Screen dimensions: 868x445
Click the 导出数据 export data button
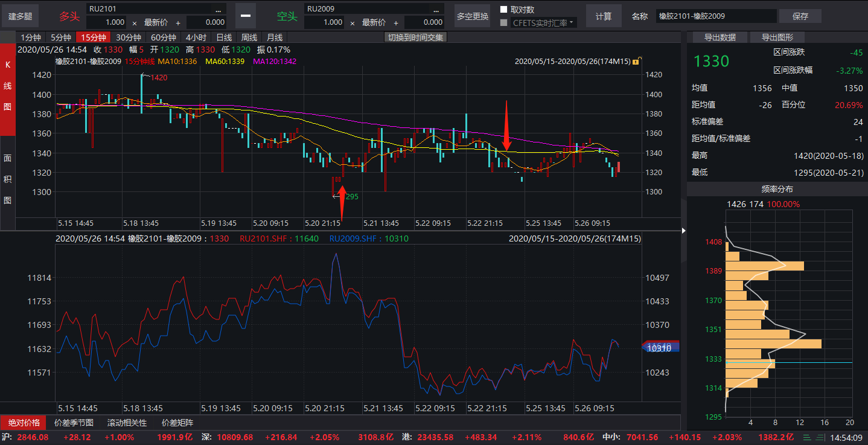[x=719, y=37]
